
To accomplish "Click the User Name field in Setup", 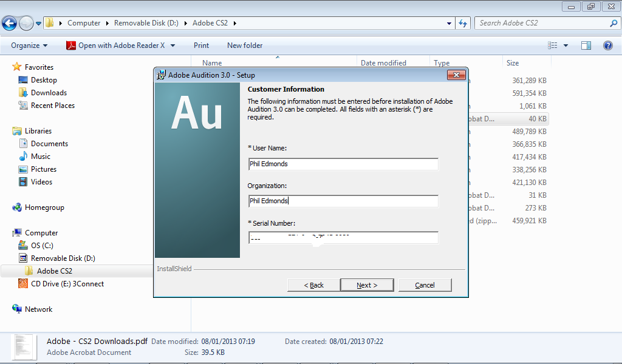I will coord(343,164).
